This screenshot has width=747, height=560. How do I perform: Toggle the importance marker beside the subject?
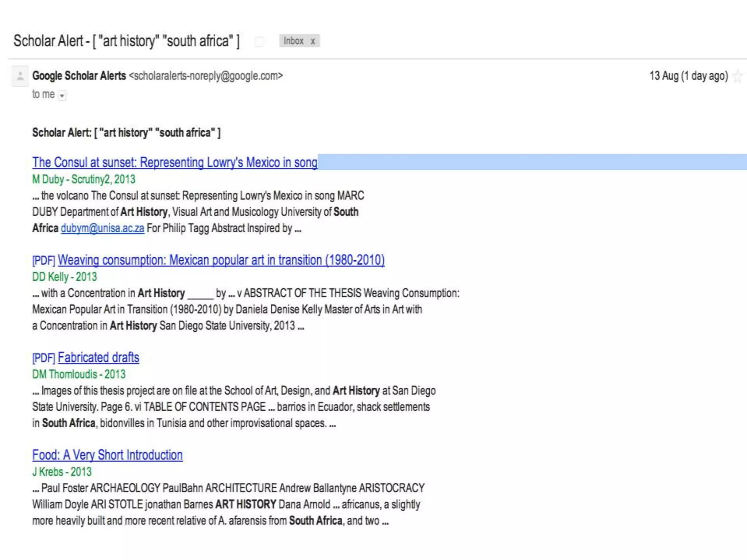(x=259, y=42)
